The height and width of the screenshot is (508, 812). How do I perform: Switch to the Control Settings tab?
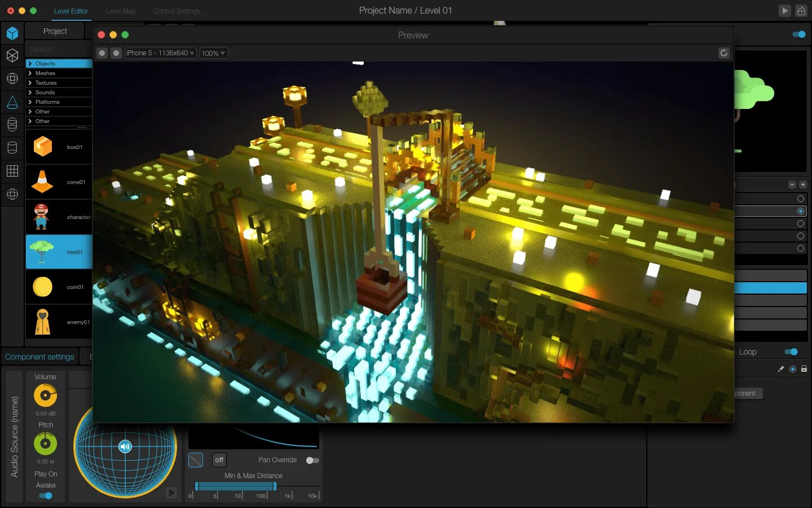176,11
